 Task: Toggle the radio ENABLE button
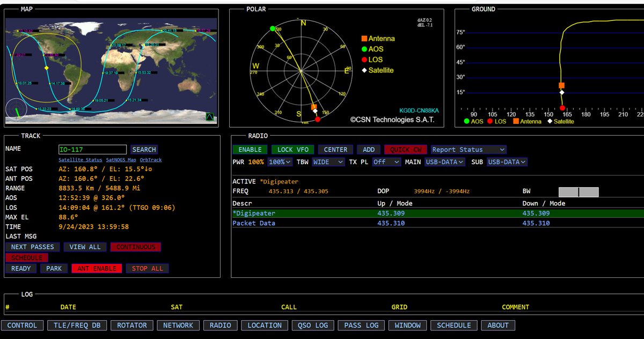tap(250, 150)
